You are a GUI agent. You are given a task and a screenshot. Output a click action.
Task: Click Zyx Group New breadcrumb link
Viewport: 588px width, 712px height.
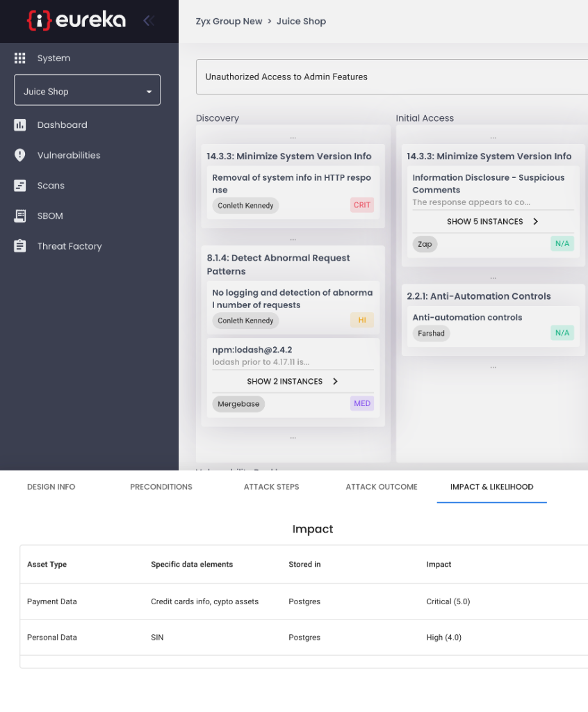[229, 22]
